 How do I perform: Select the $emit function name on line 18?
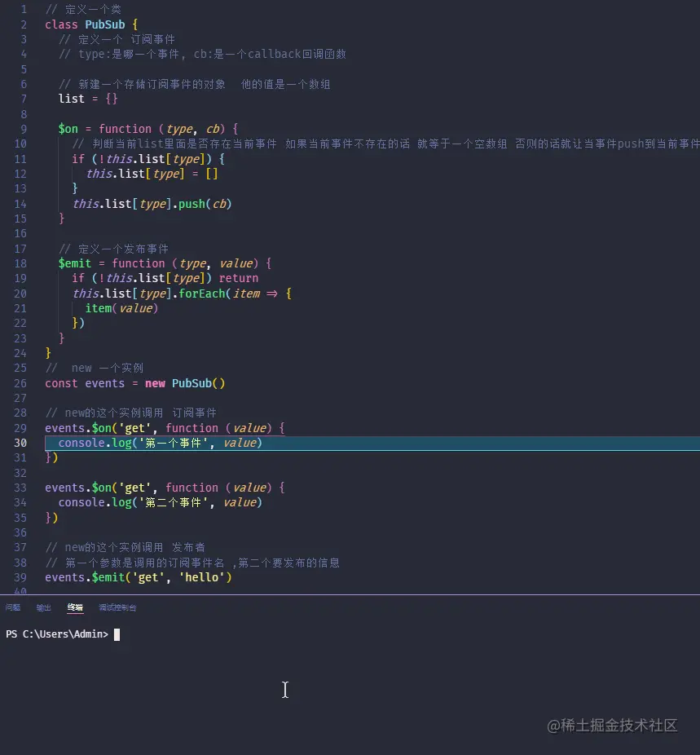pyautogui.click(x=74, y=263)
